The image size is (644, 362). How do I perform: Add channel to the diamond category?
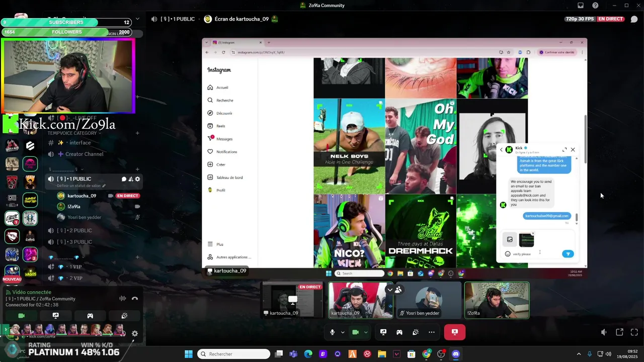coord(137,257)
